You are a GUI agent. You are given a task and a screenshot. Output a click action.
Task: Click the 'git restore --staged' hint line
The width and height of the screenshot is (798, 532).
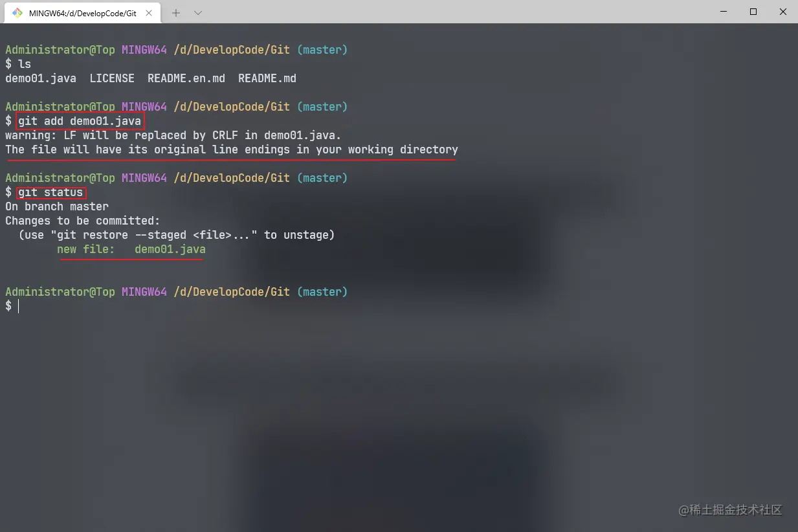coord(177,235)
